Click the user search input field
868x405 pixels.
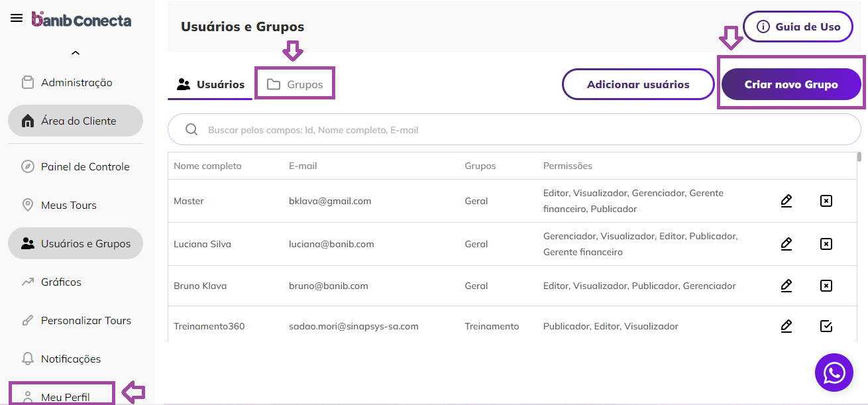pos(517,130)
